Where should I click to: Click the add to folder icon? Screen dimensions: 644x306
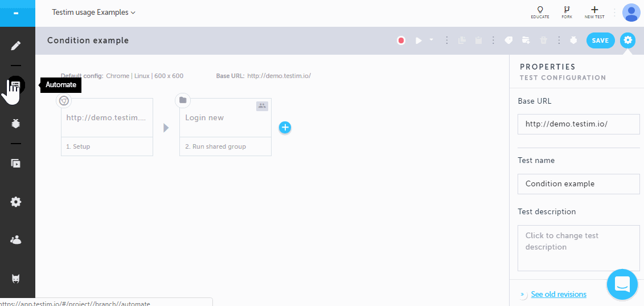(526, 40)
